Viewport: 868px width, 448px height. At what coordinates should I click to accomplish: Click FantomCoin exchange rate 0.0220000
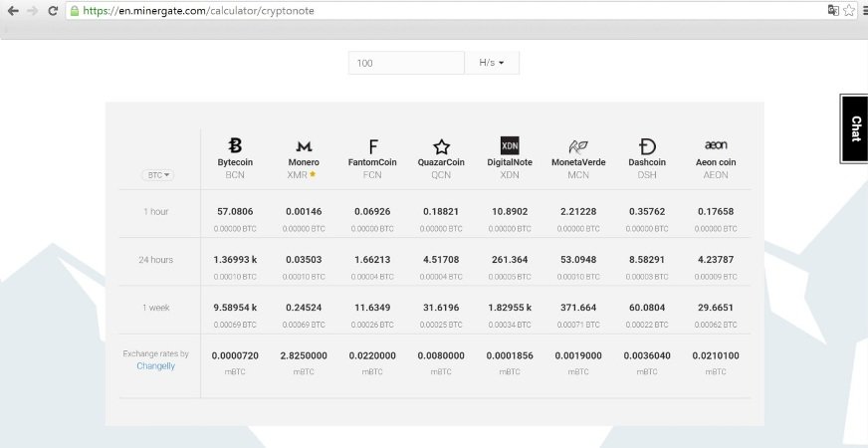(372, 355)
